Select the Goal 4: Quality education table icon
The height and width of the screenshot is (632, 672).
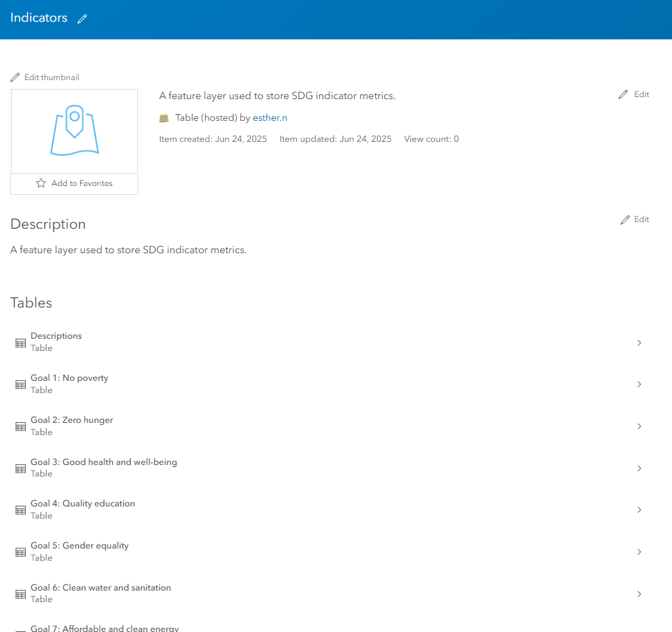coord(19,509)
